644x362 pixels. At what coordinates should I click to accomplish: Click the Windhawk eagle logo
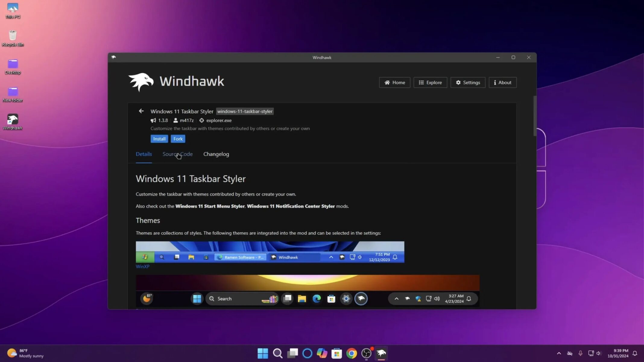coord(140,82)
